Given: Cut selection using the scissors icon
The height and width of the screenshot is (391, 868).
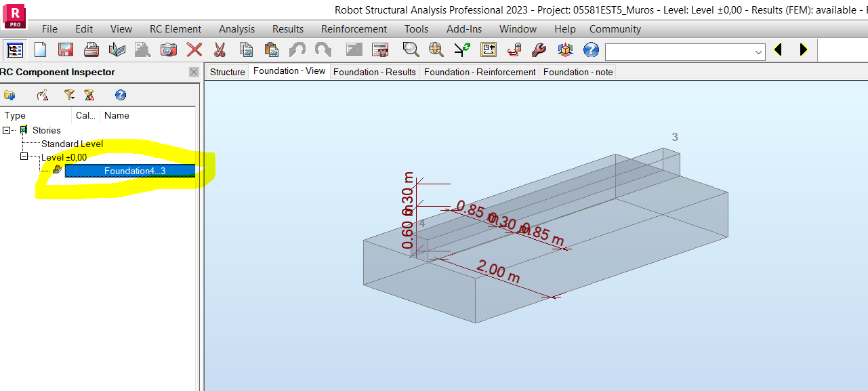Looking at the screenshot, I should (219, 49).
